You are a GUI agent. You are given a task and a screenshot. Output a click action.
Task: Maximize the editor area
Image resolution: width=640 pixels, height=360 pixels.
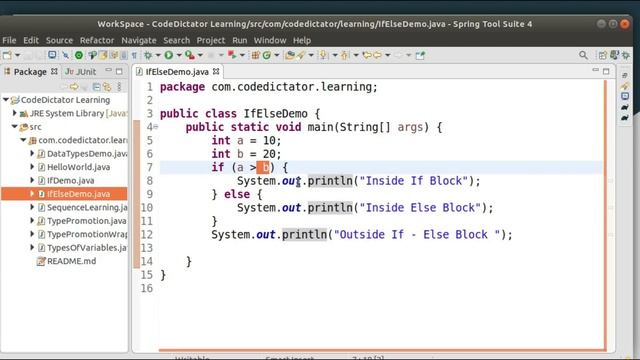[x=607, y=71]
